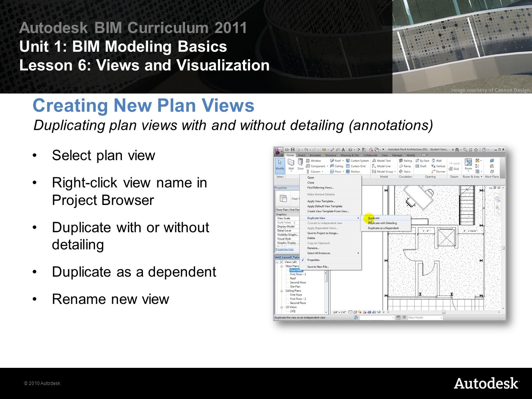Open the Duplicate View submenu

tap(331, 218)
